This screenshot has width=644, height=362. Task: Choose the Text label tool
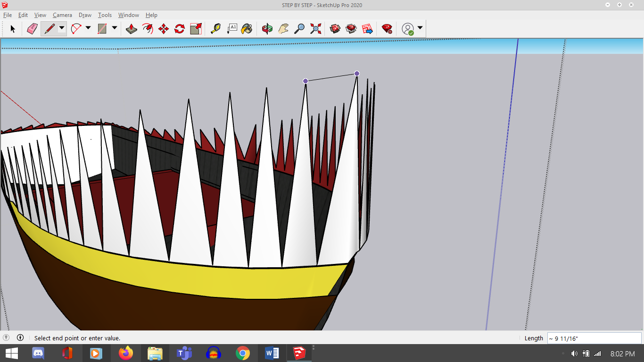[x=231, y=29]
